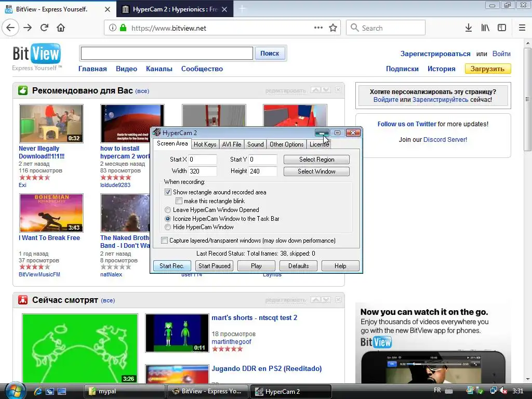Reload the BitView page
This screenshot has height=399, width=532.
(x=45, y=28)
